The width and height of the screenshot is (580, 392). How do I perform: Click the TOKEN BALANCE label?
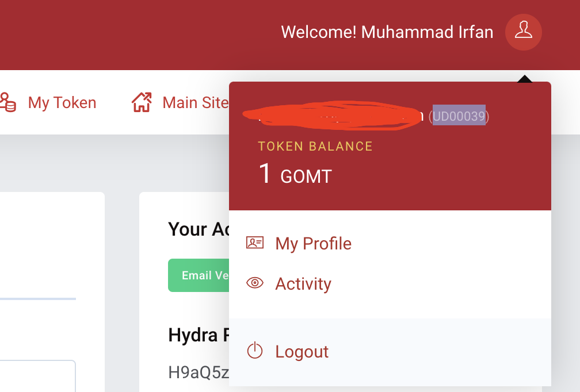pos(315,146)
